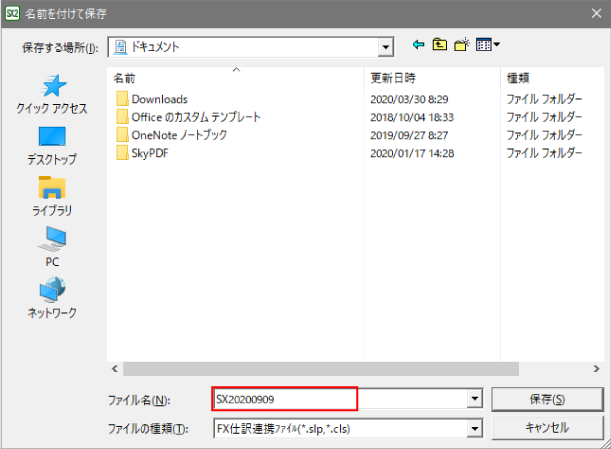Click the Cancel button
Screen dimensions: 611x449
(547, 428)
